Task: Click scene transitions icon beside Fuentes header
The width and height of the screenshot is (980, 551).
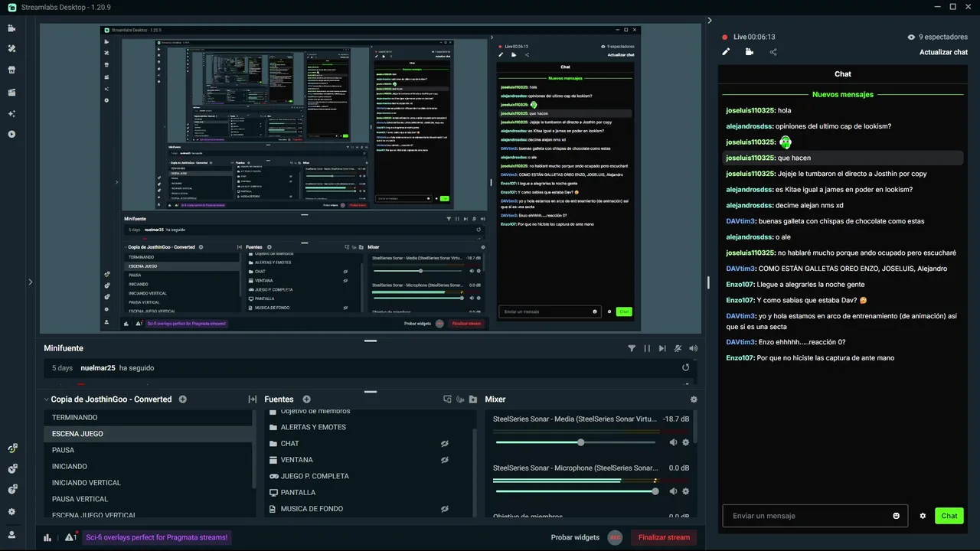Action: (x=252, y=399)
